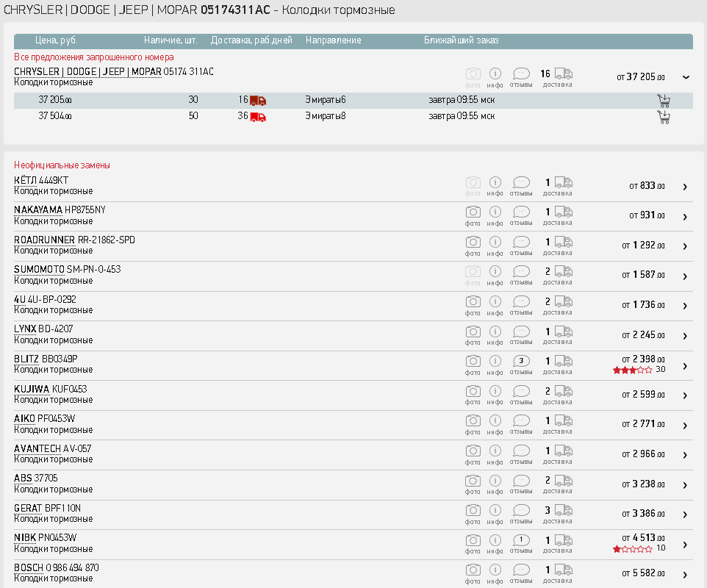Open the BLITZ brand link

[26, 359]
